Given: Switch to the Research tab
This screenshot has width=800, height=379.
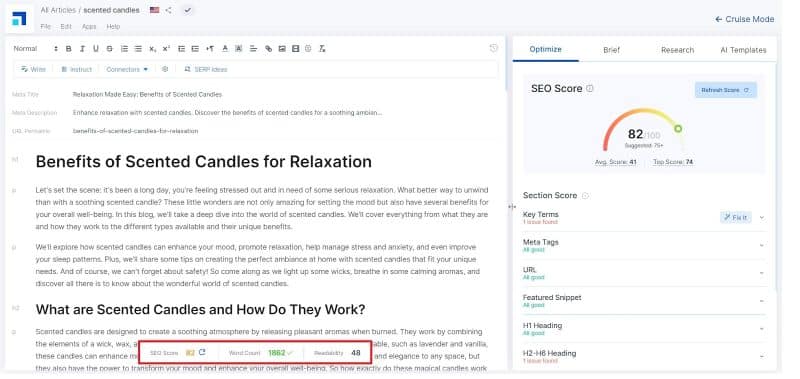Looking at the screenshot, I should (x=678, y=50).
